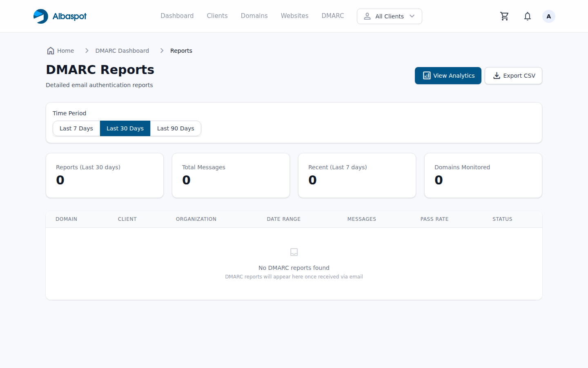
Task: Click the Reports (Last 30 days) stat card
Action: point(105,175)
